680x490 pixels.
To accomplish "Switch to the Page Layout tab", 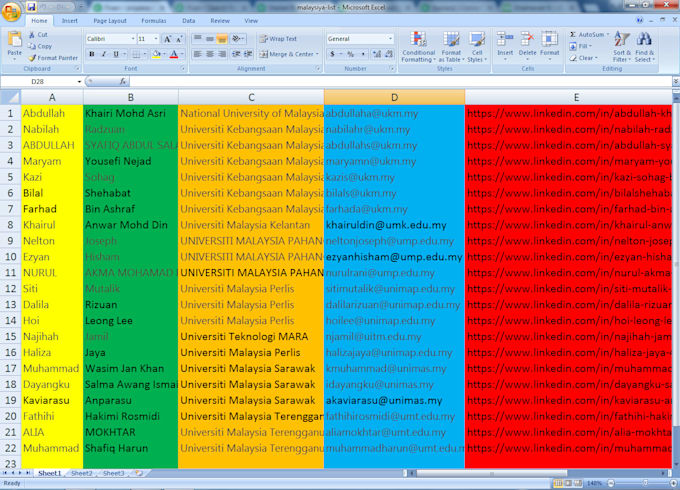I will pos(109,20).
